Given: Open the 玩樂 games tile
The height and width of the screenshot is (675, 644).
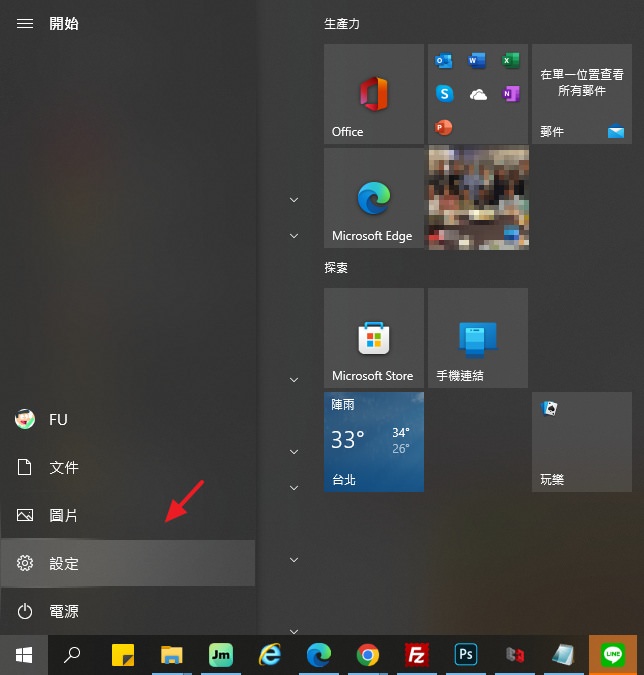Looking at the screenshot, I should (582, 442).
